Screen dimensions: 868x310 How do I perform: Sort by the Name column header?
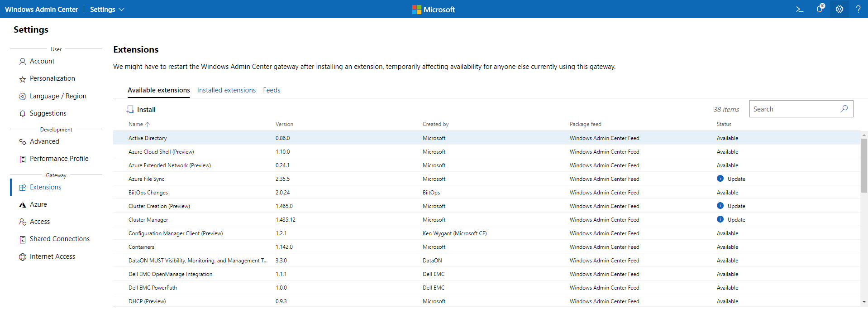(x=136, y=124)
